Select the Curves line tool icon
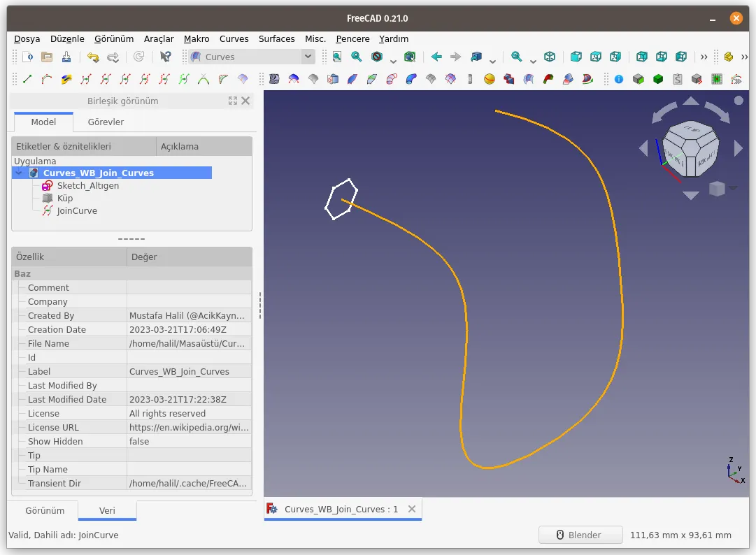756x555 pixels. point(27,79)
